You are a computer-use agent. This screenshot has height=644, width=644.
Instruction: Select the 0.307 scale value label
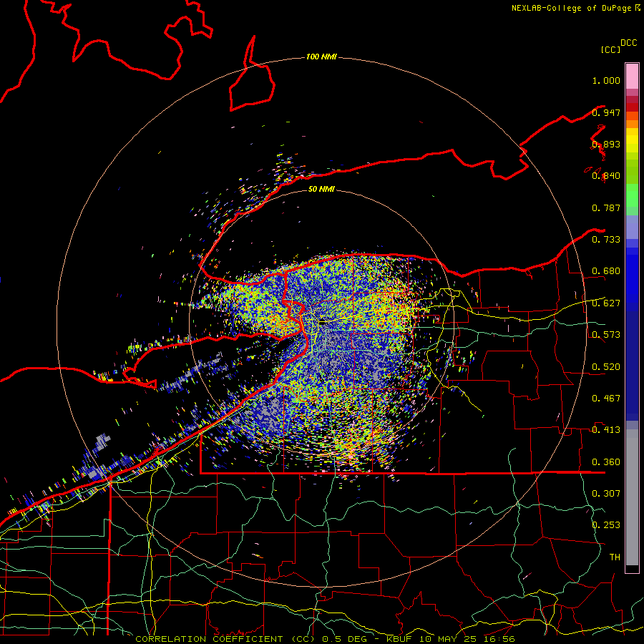click(x=606, y=494)
